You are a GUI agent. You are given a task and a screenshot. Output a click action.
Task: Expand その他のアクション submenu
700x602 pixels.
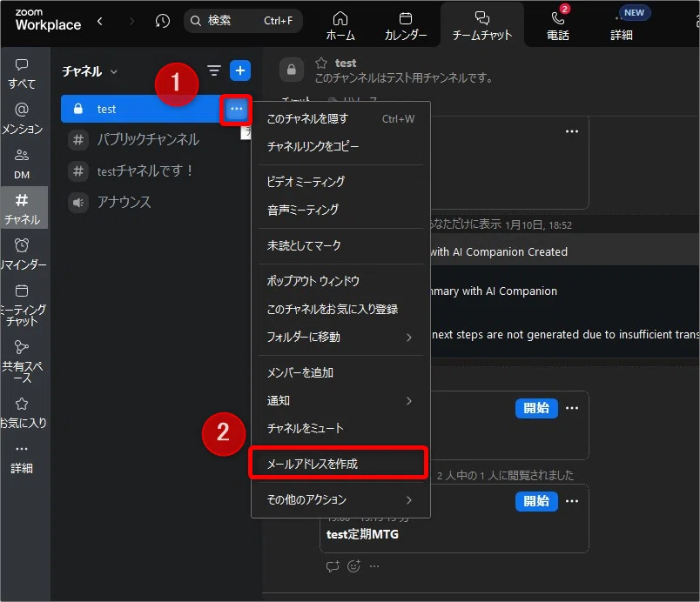click(340, 500)
